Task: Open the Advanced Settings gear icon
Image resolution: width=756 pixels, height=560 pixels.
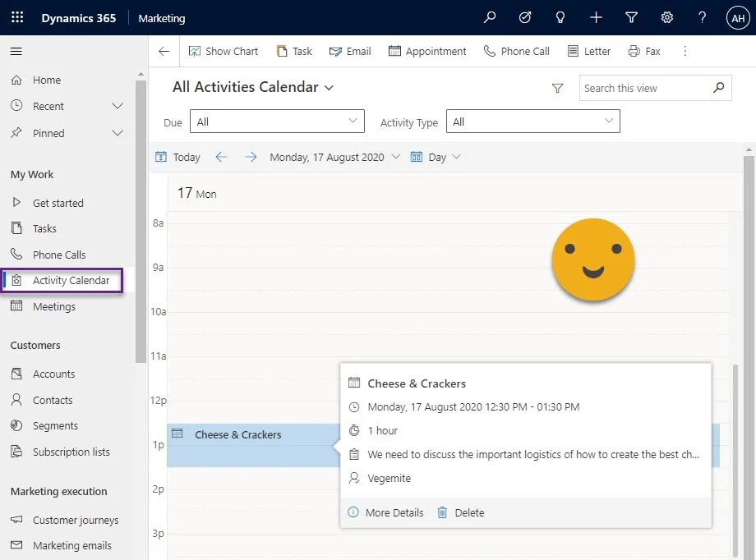Action: tap(666, 16)
